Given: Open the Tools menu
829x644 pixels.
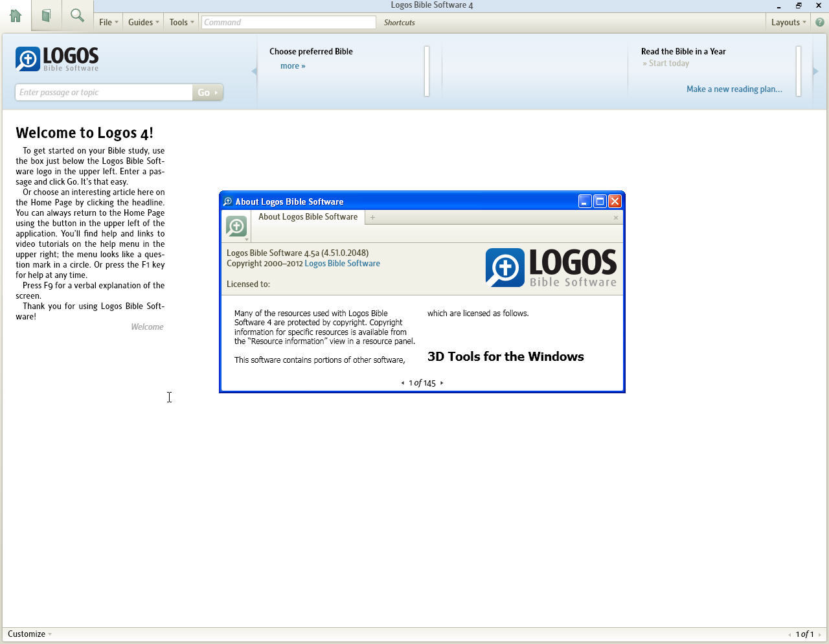Looking at the screenshot, I should click(181, 22).
